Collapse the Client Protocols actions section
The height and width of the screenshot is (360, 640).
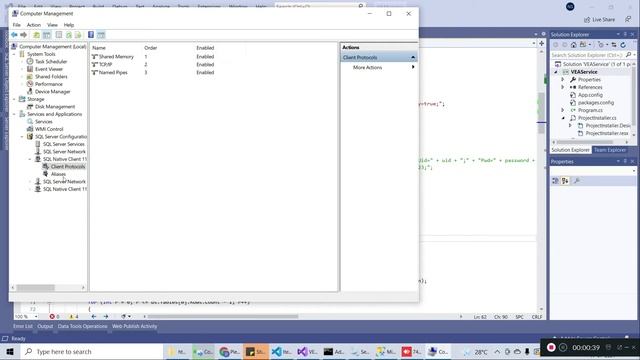pos(413,58)
